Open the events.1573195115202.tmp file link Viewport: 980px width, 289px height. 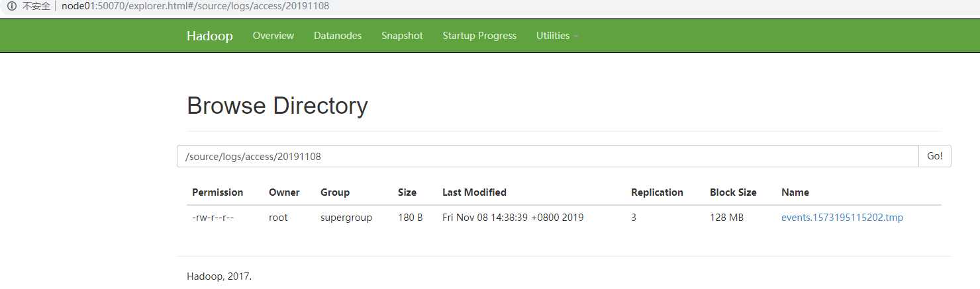(x=842, y=217)
